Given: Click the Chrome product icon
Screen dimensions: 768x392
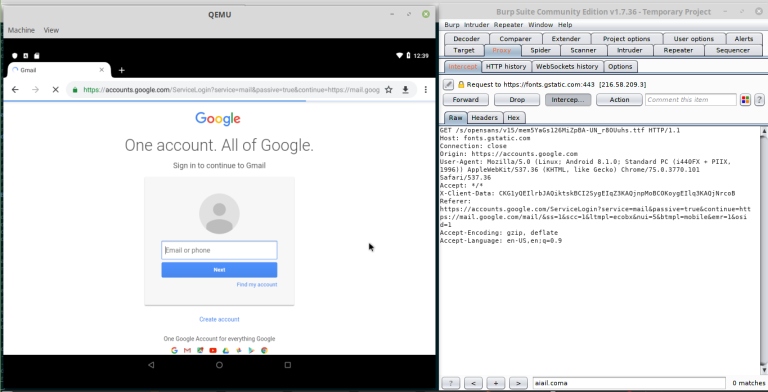Looking at the screenshot, I should (x=264, y=350).
